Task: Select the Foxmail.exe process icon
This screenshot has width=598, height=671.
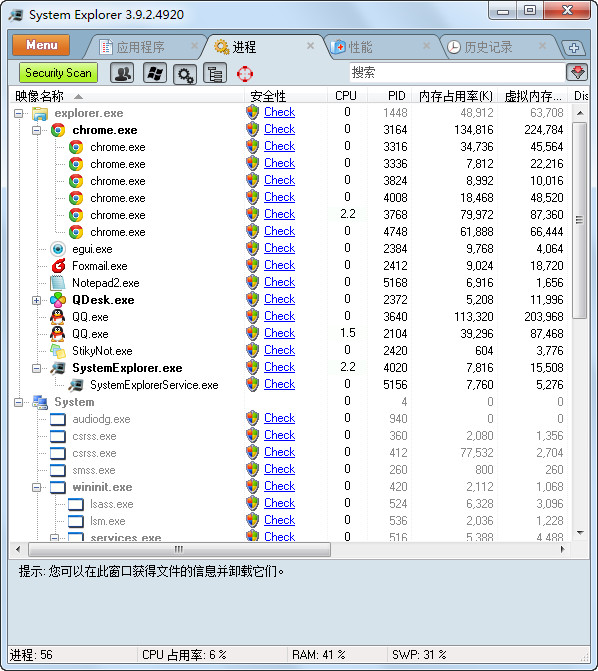Action: coord(58,266)
